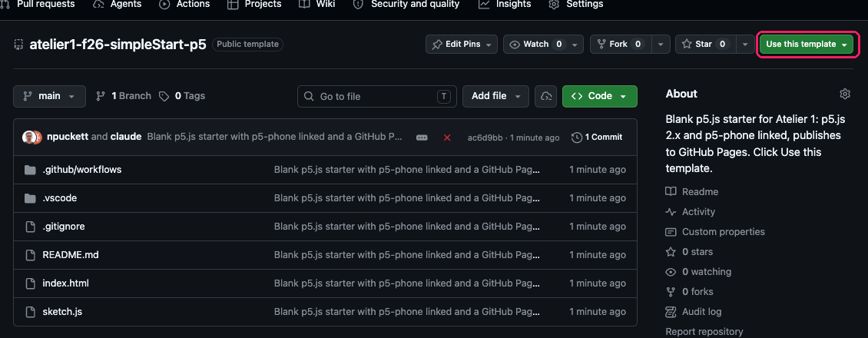This screenshot has width=868, height=338.
Task: Open the Wiki tab
Action: (x=317, y=5)
